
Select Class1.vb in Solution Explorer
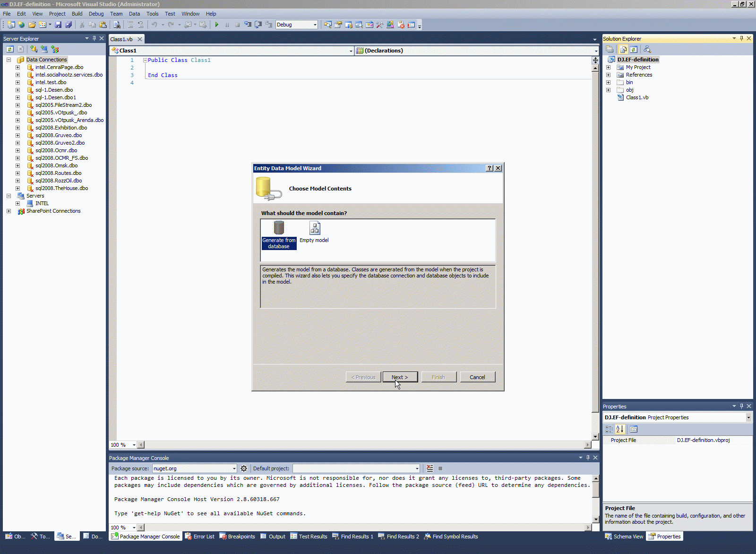[x=637, y=97]
